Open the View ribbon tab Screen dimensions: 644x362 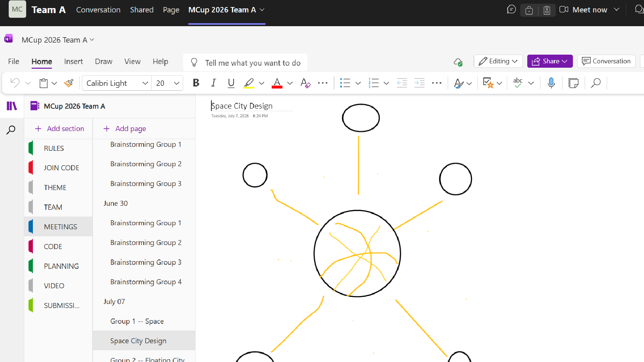pyautogui.click(x=132, y=62)
